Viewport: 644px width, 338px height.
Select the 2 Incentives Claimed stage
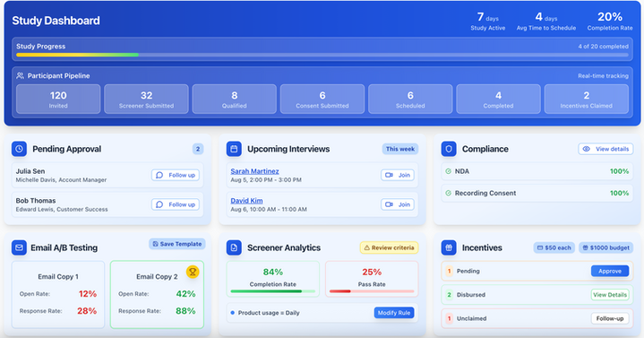click(587, 100)
